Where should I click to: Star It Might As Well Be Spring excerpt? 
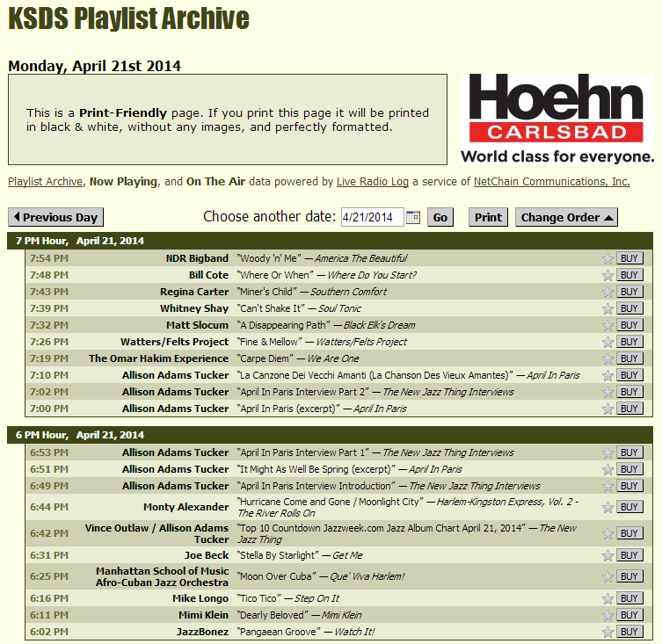(607, 469)
